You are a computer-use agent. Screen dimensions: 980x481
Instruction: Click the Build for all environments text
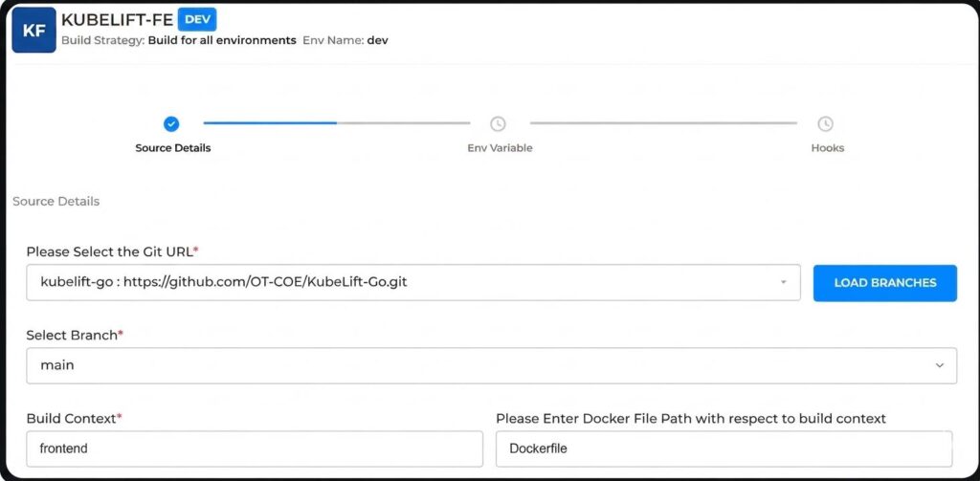click(222, 40)
